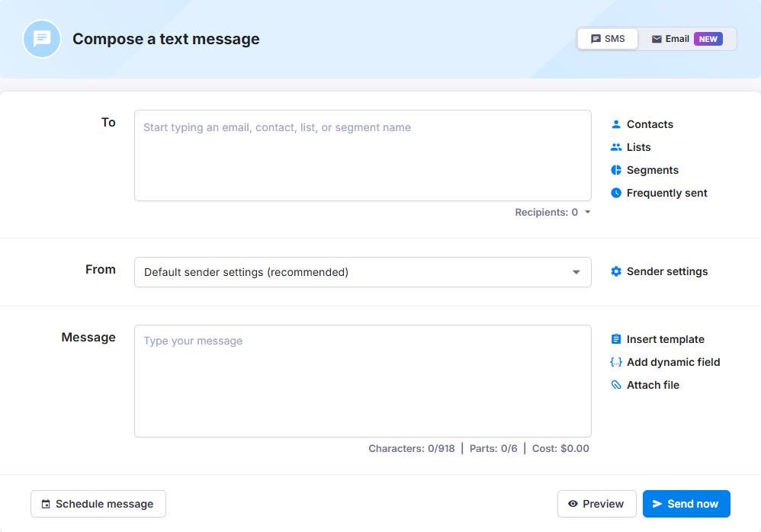Expand the Recipients count dropdown arrow
This screenshot has height=532, width=761.
click(587, 212)
